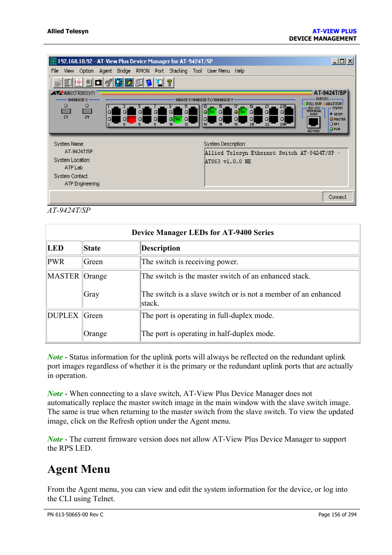Open the Tool menu
The width and height of the screenshot is (392, 555).
pos(197,71)
